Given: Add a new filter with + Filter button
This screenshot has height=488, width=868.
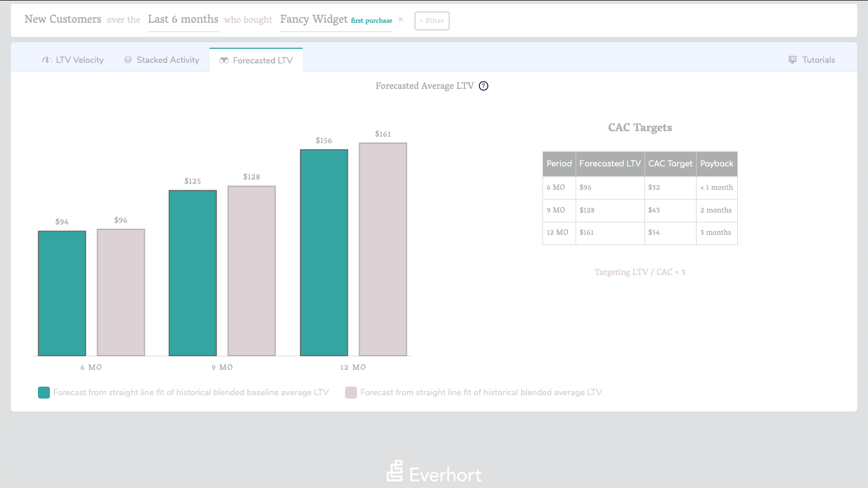Looking at the screenshot, I should 432,21.
